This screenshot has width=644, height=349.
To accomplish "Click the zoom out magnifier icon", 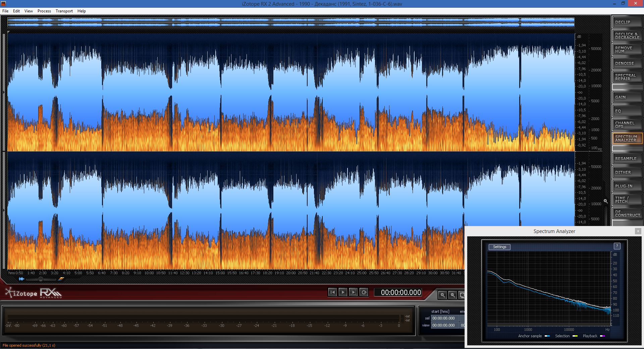I will [452, 295].
